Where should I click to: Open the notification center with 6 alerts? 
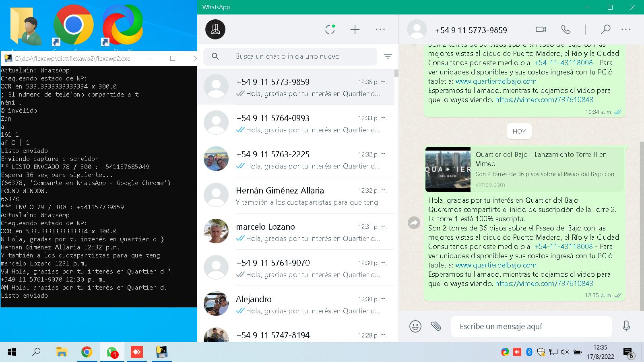point(628,353)
